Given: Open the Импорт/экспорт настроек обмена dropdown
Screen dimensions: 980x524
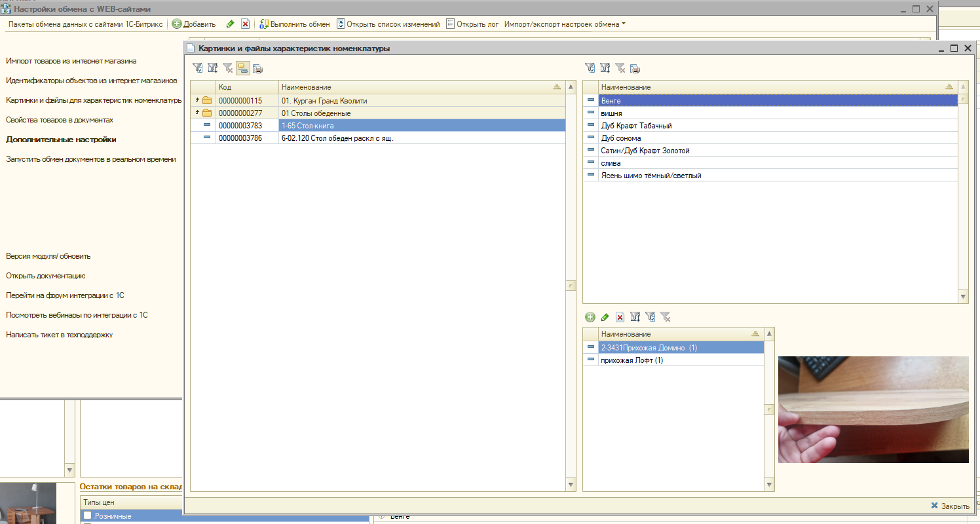Looking at the screenshot, I should pyautogui.click(x=565, y=24).
